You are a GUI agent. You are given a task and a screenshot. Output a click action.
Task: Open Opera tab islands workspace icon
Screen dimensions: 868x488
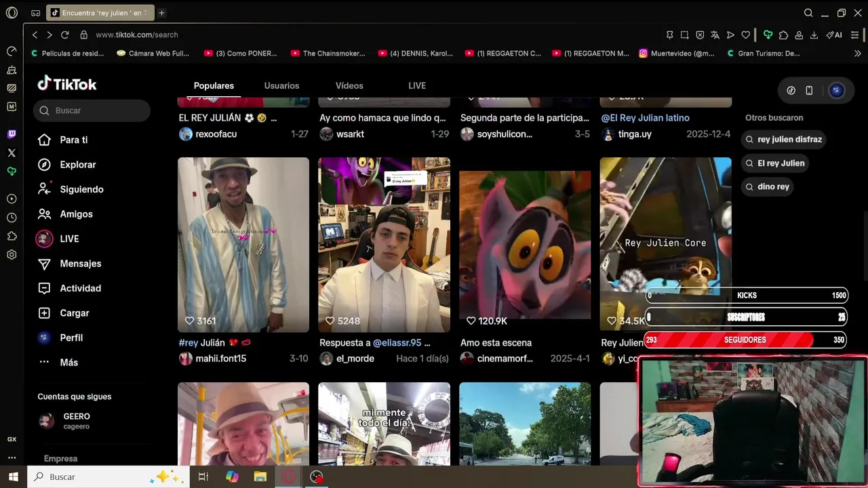(35, 13)
